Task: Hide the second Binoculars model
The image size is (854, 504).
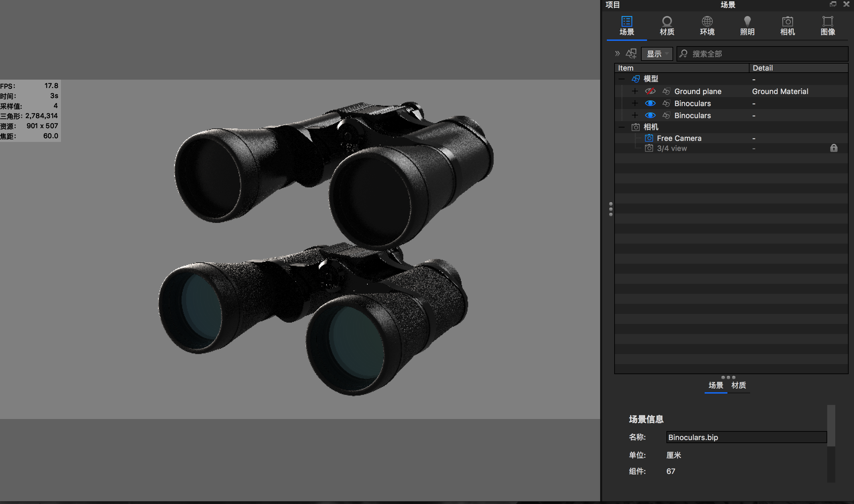Action: (650, 115)
